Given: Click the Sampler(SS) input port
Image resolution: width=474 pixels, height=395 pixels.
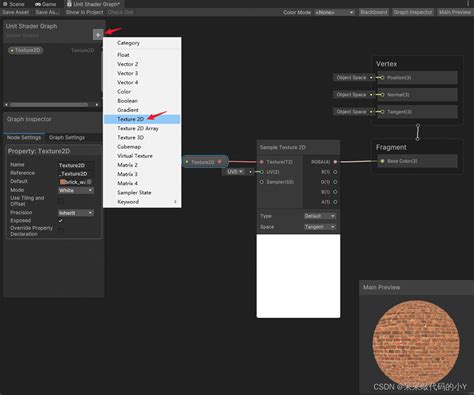Looking at the screenshot, I should pos(262,182).
